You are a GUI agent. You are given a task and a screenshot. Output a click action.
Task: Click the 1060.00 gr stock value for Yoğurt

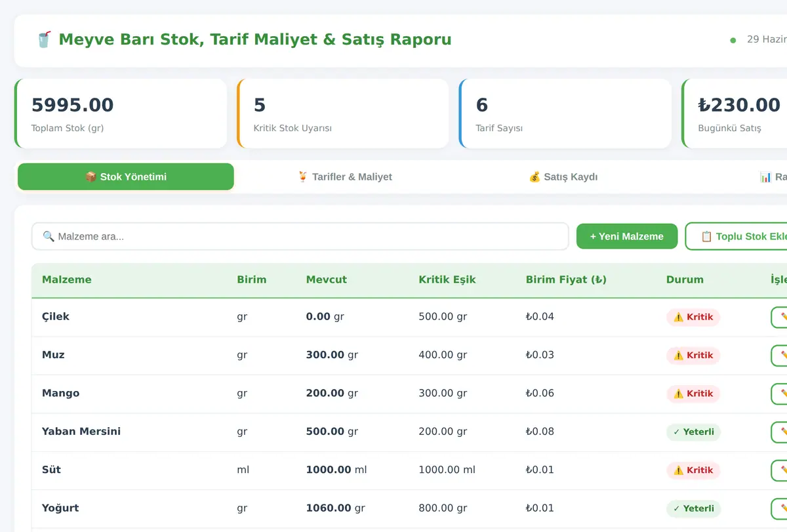coord(335,508)
